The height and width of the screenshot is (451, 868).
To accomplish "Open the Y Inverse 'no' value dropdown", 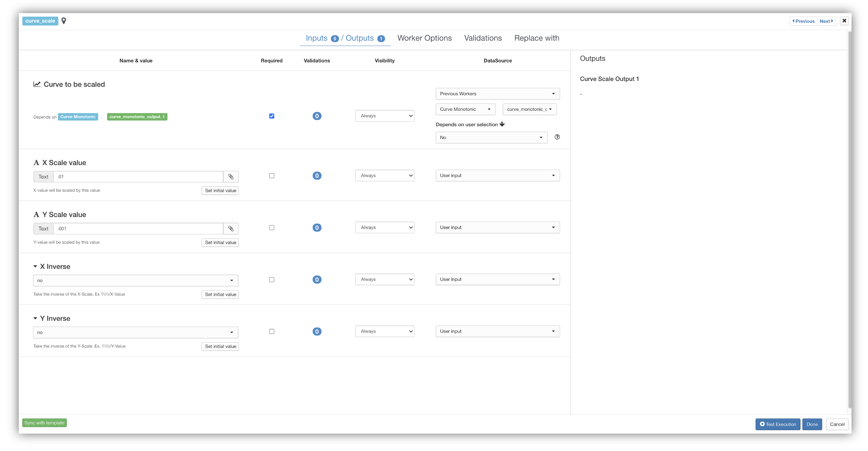I will coord(135,332).
